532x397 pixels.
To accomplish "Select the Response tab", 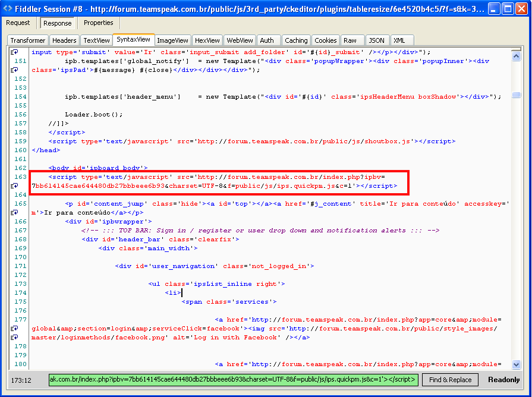I will 57,23.
